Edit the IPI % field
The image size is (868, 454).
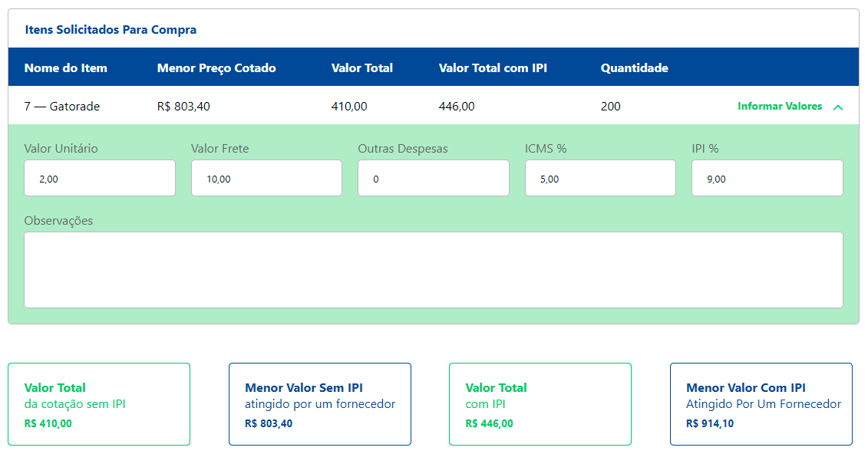(767, 178)
